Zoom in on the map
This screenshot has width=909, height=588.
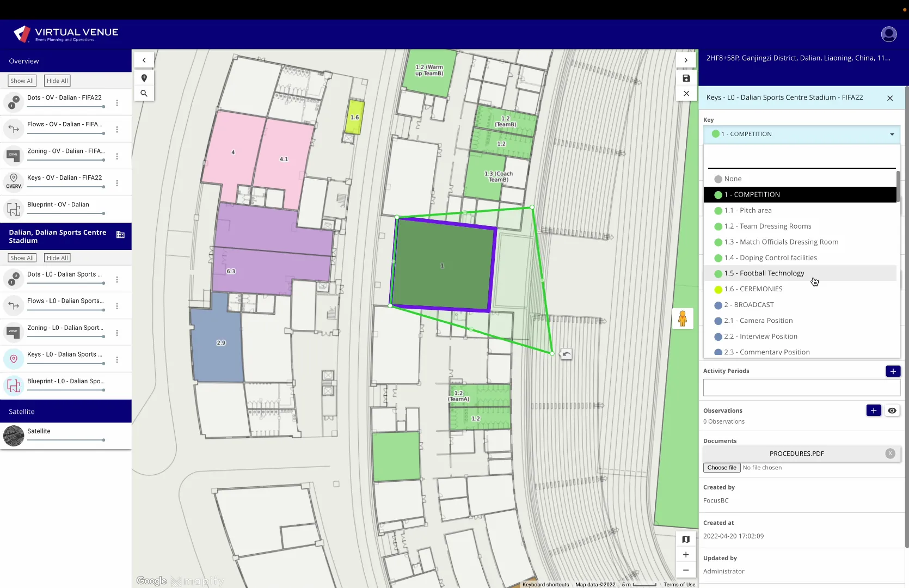click(686, 555)
